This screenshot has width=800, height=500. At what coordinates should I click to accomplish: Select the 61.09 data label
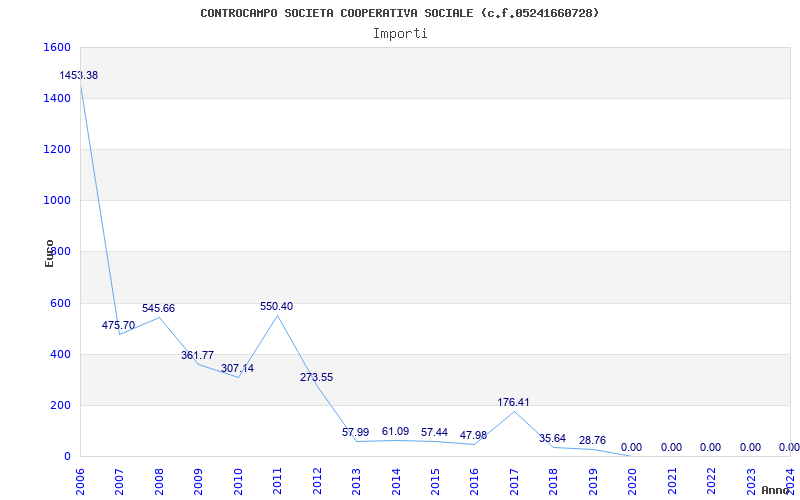click(395, 432)
